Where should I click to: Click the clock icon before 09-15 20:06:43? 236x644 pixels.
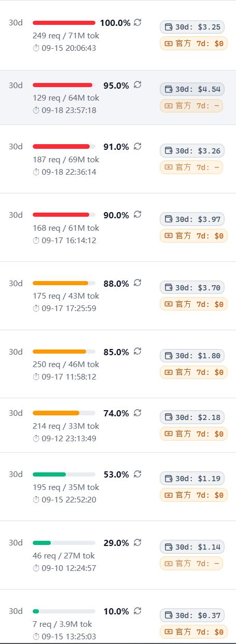click(36, 48)
